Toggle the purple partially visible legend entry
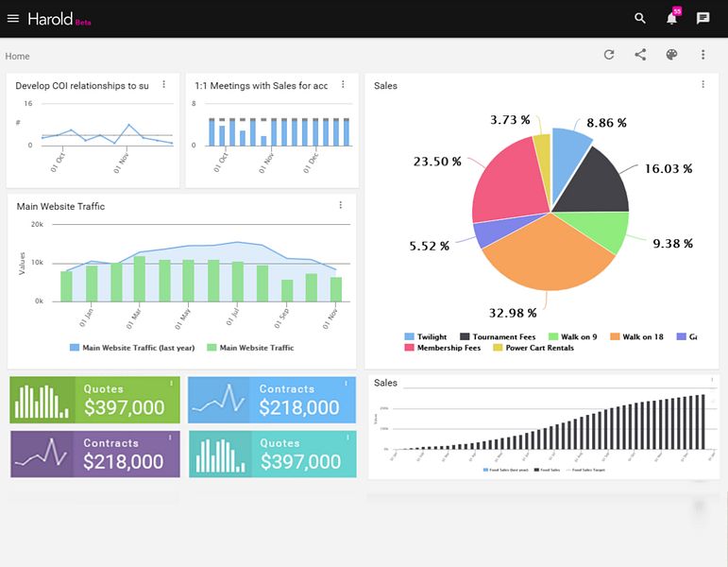728x567 pixels. (687, 337)
